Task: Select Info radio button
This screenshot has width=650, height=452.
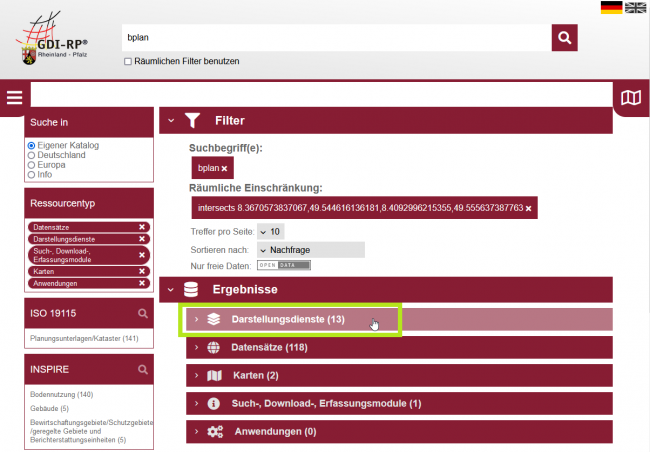Action: click(31, 175)
